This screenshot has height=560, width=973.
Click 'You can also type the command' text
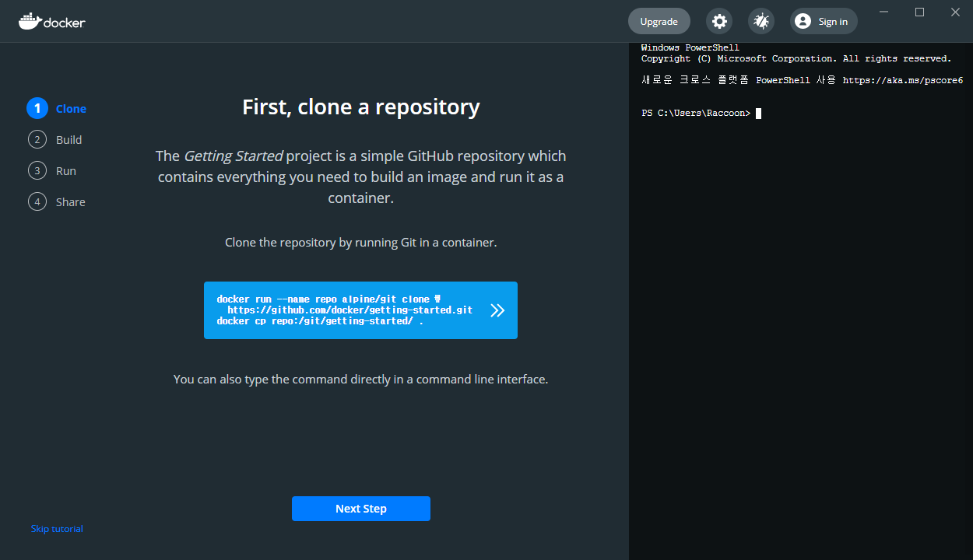pos(361,380)
